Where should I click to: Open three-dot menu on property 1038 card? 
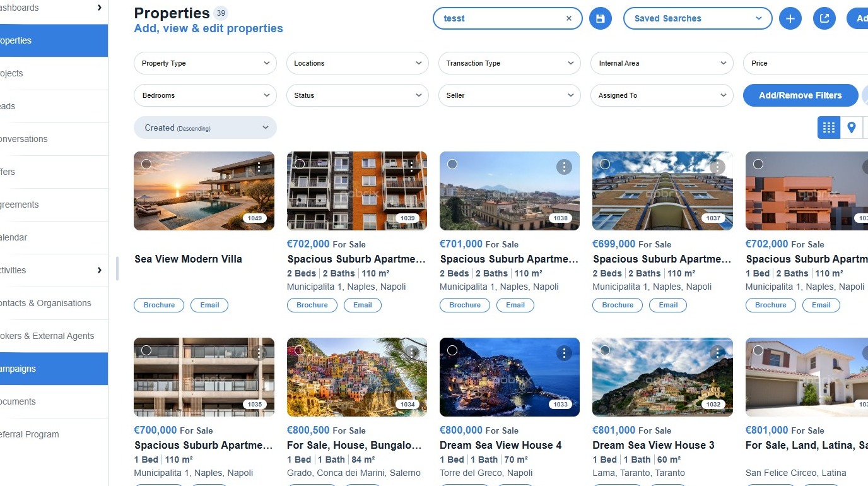(x=564, y=167)
